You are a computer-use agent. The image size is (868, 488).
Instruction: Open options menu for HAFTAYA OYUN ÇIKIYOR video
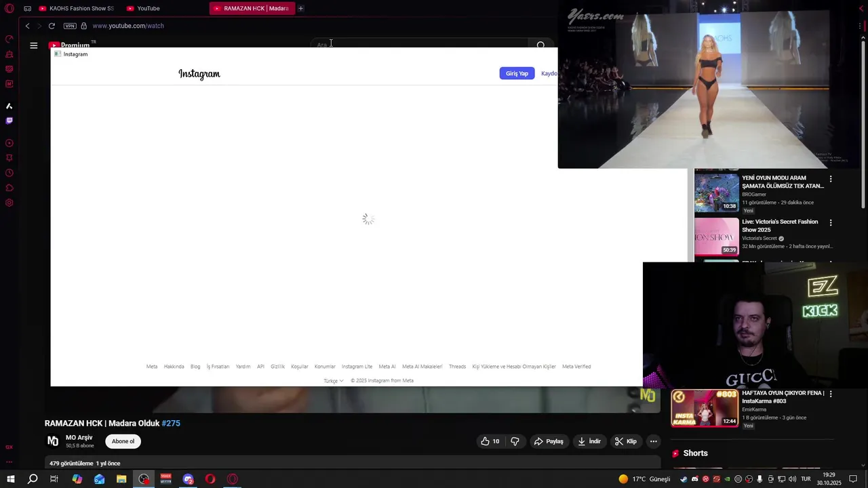tap(831, 394)
